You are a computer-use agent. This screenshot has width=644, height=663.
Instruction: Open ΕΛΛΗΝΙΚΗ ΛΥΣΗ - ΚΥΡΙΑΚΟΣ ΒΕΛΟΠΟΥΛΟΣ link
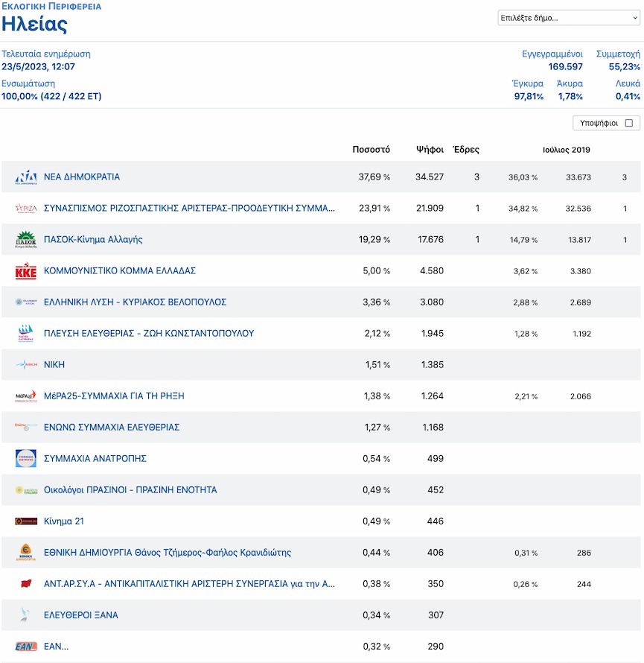tap(136, 302)
